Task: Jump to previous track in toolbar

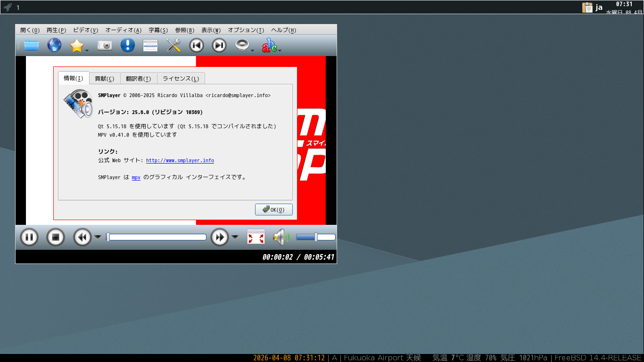Action: [x=196, y=45]
